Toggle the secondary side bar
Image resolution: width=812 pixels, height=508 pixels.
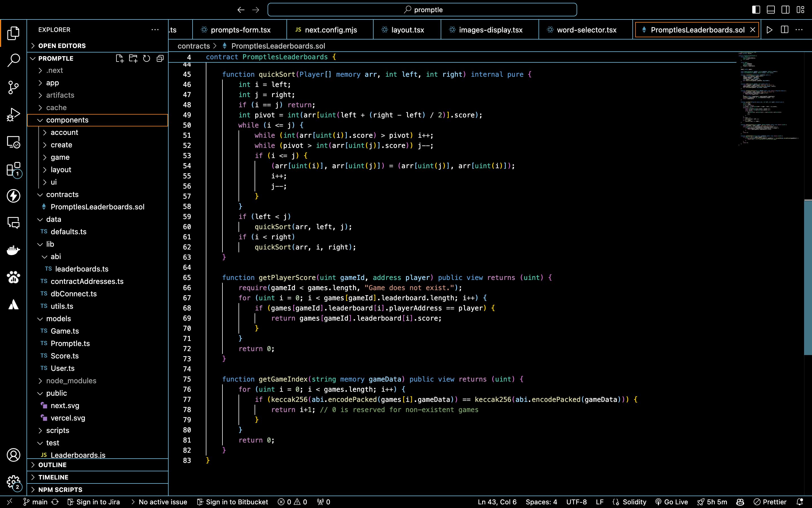coord(785,10)
